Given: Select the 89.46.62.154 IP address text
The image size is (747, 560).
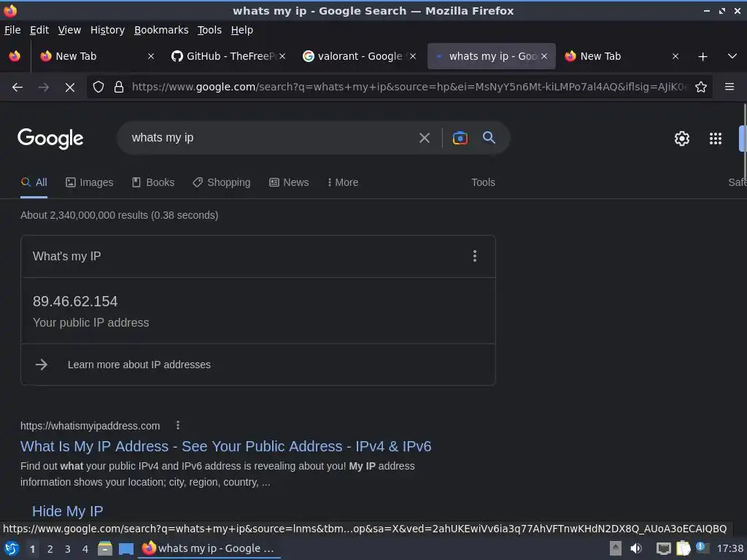Looking at the screenshot, I should click(75, 301).
